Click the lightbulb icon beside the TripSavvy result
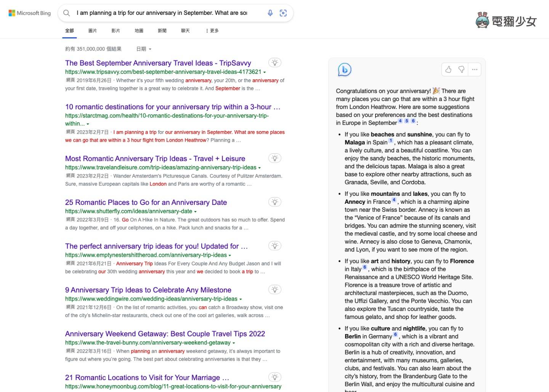549x392 pixels. click(275, 62)
